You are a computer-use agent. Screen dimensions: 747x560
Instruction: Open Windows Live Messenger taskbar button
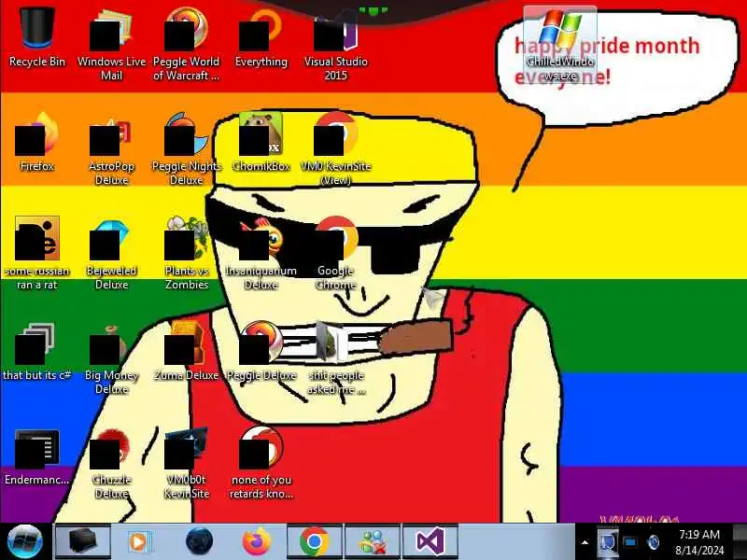(372, 541)
